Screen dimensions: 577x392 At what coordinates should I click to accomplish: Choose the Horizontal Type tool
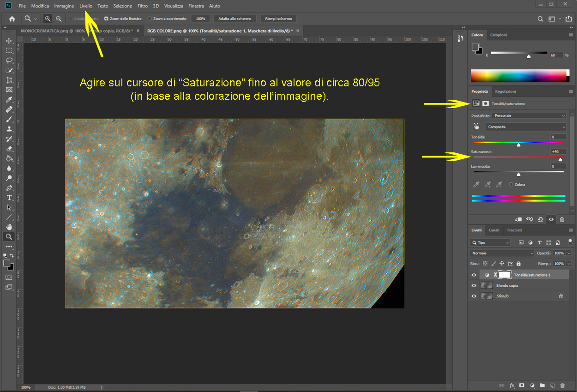pos(9,198)
